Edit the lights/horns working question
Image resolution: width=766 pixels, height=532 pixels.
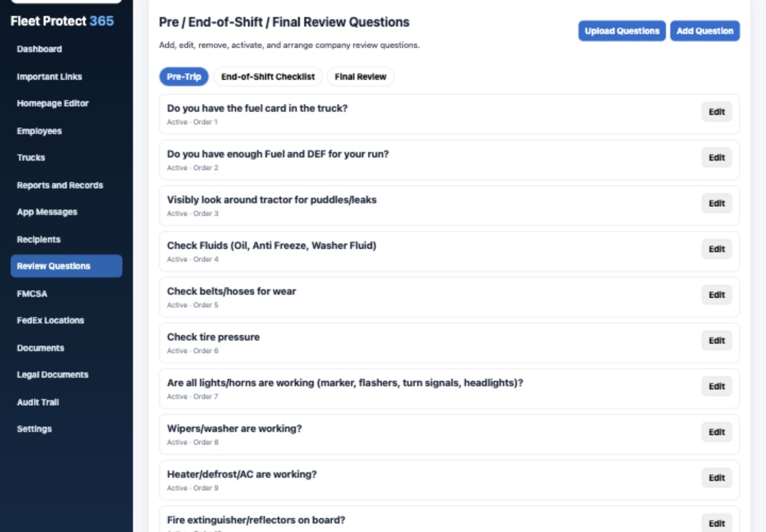click(x=717, y=386)
